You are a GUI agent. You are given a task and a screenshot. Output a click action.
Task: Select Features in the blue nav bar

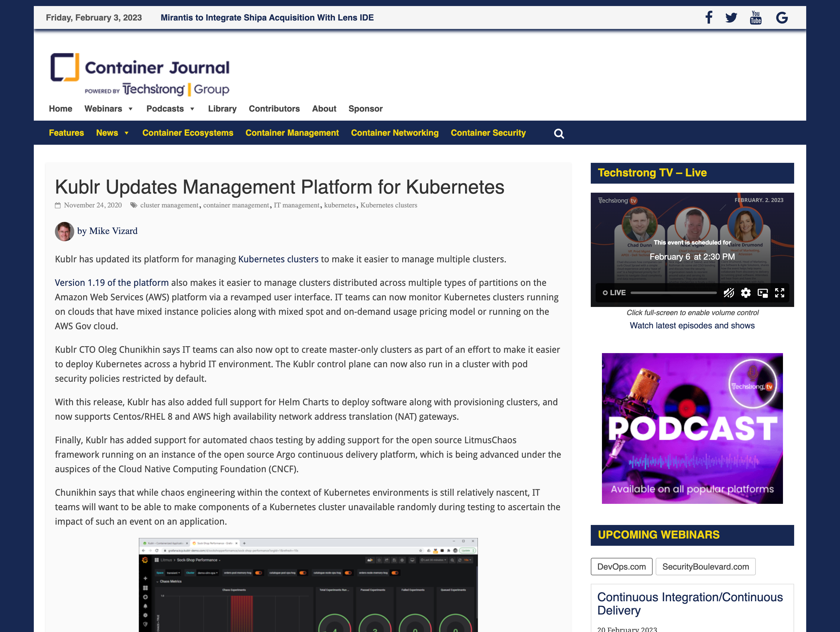[x=66, y=133]
